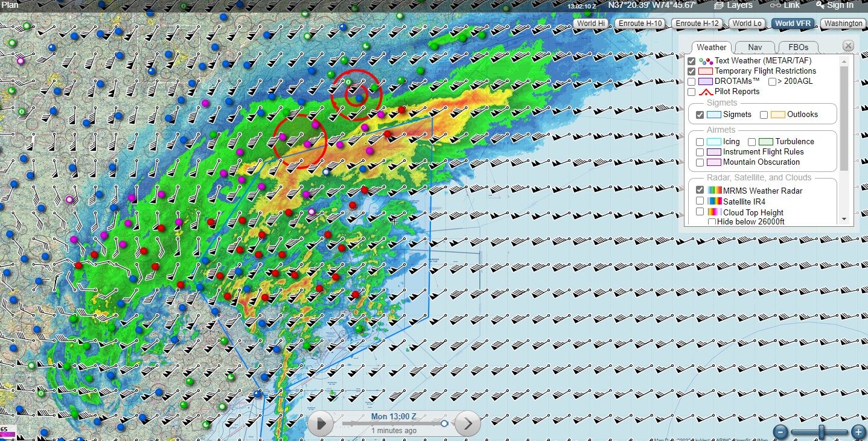The height and width of the screenshot is (441, 868).
Task: Click the N37°20.39' W74°45.67' coordinates readout
Action: pos(652,5)
